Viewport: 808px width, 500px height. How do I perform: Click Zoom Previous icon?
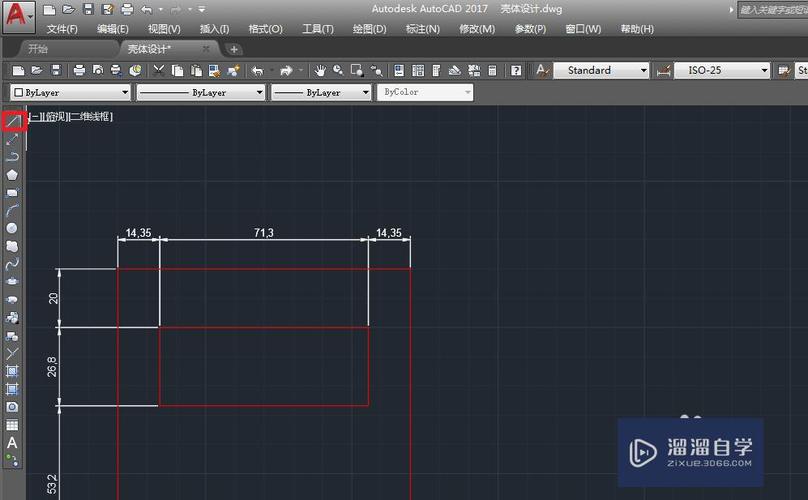pos(377,70)
